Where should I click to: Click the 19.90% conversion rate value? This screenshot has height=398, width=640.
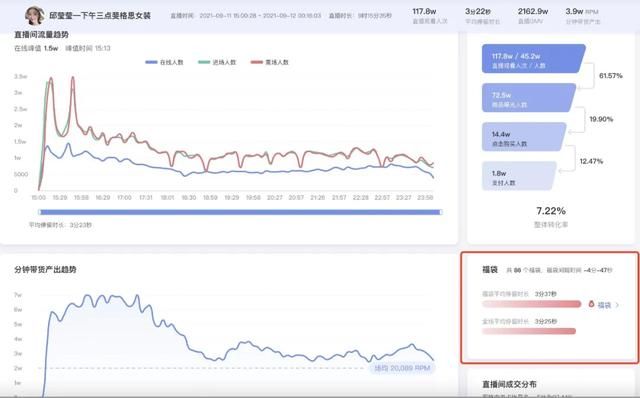pos(601,119)
